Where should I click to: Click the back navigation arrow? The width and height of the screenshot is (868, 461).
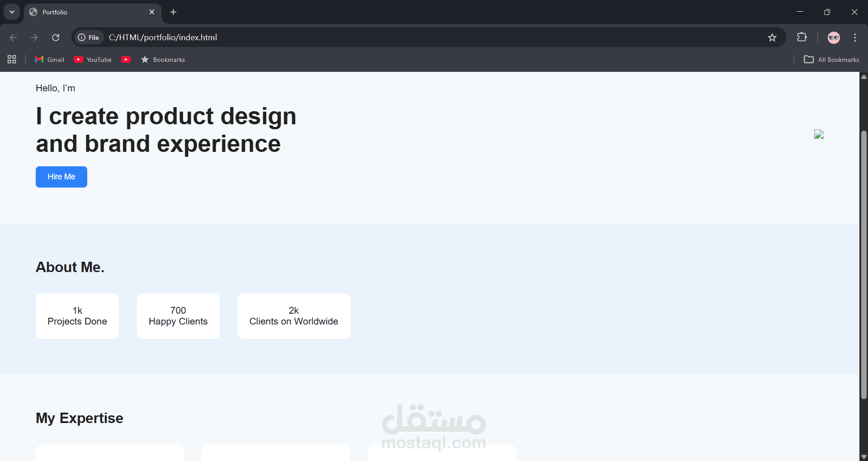pos(13,37)
